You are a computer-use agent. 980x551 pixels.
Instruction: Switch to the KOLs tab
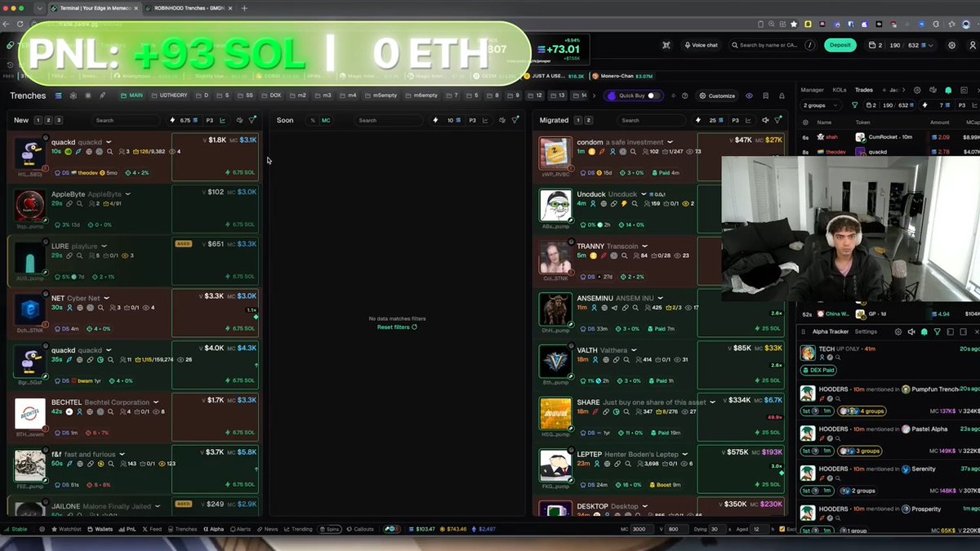840,90
